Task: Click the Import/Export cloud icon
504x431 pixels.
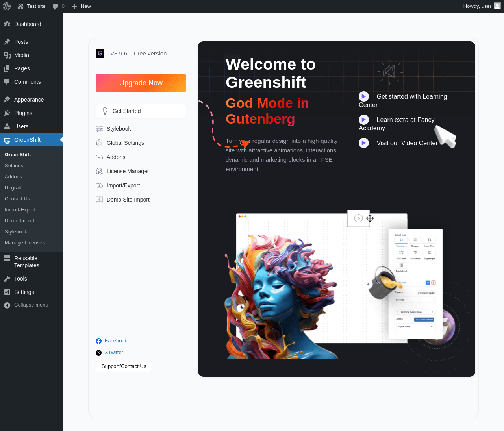Action: [x=99, y=185]
